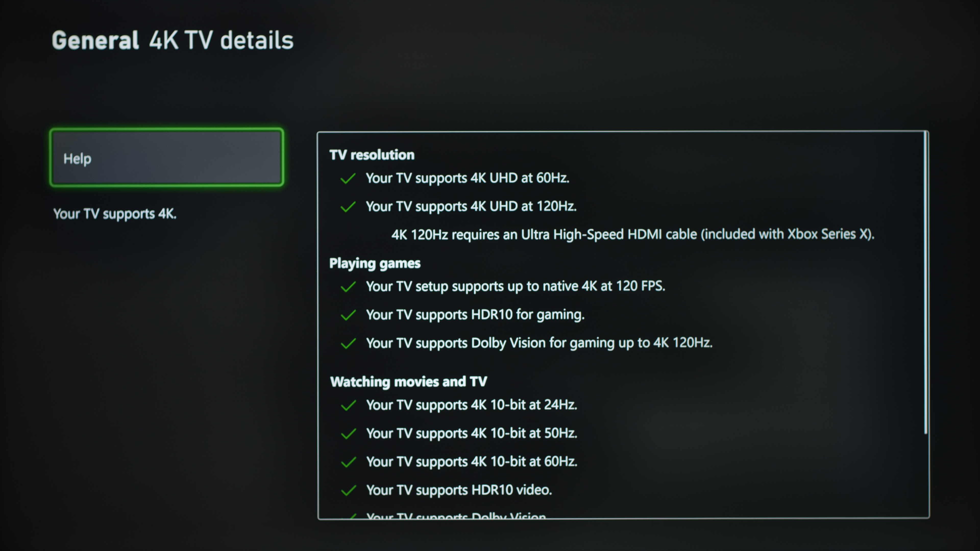Click the Ultra High-Speed HDMI cable note
Viewport: 980px width, 551px height.
click(633, 234)
